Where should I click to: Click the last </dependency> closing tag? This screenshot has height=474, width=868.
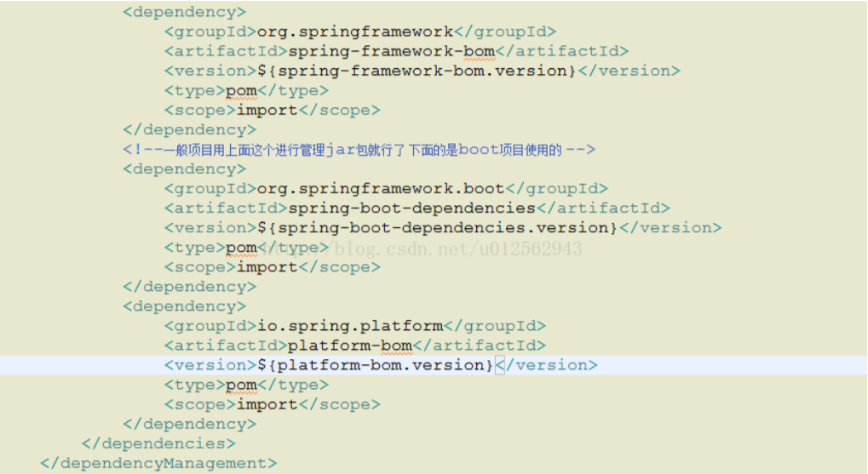(189, 425)
